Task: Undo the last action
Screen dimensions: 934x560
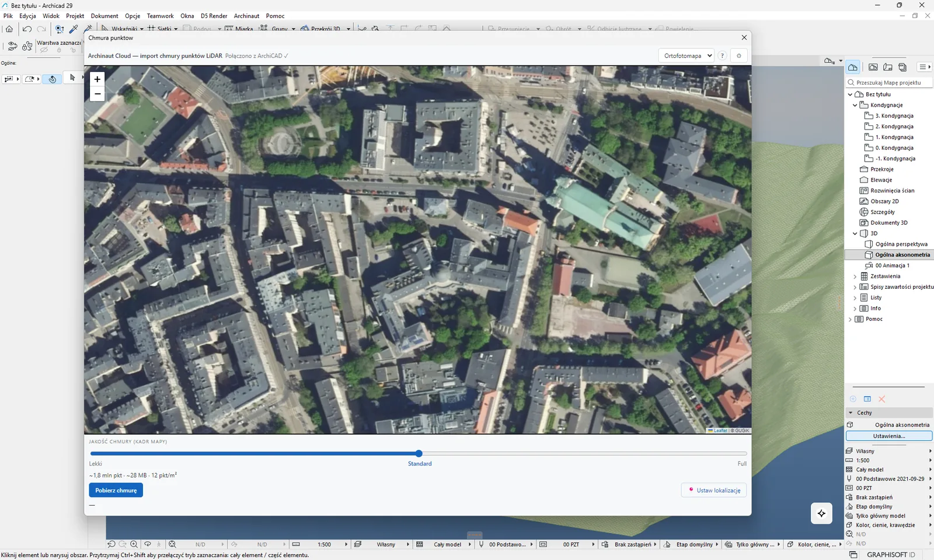Action: [x=27, y=29]
